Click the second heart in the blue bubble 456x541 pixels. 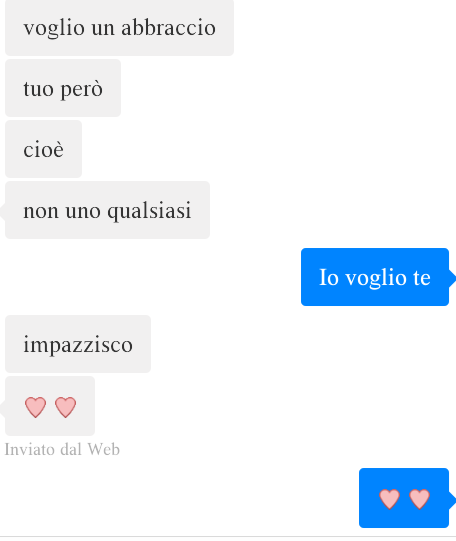[419, 499]
